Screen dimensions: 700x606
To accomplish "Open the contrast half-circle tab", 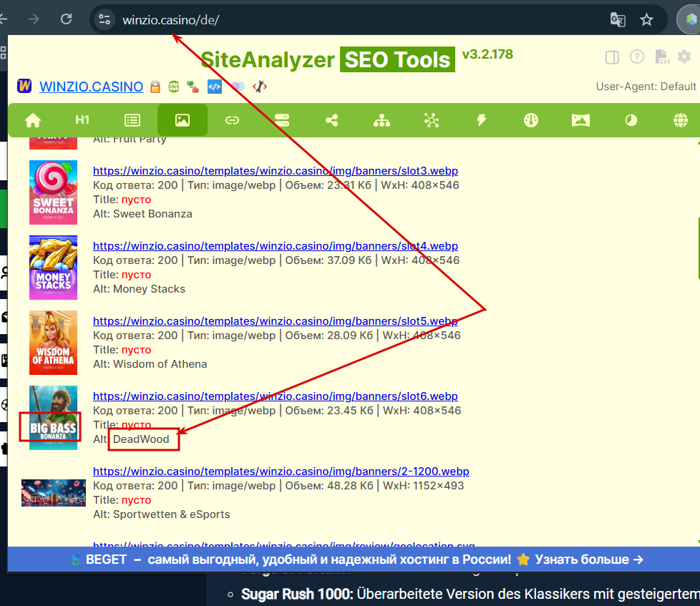I will point(631,120).
